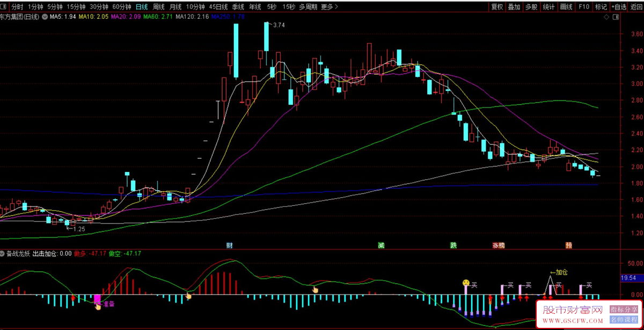Select the 60分钟 period tab
644x330 pixels.
[122, 7]
